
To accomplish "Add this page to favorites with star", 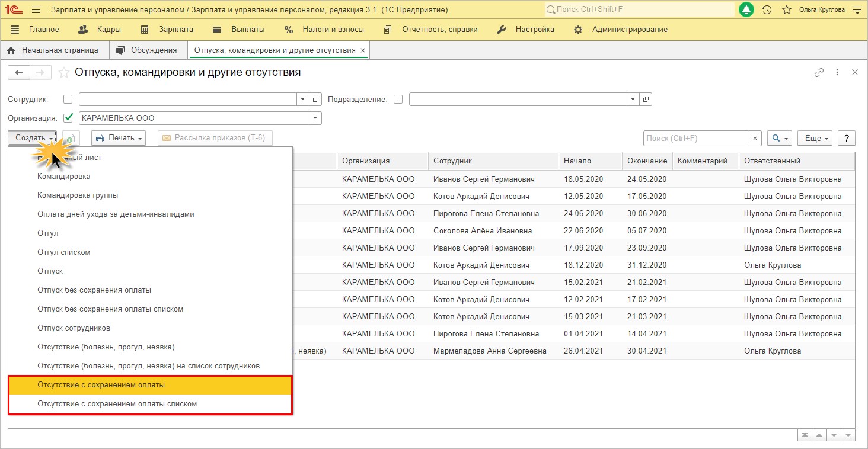I will 63,72.
